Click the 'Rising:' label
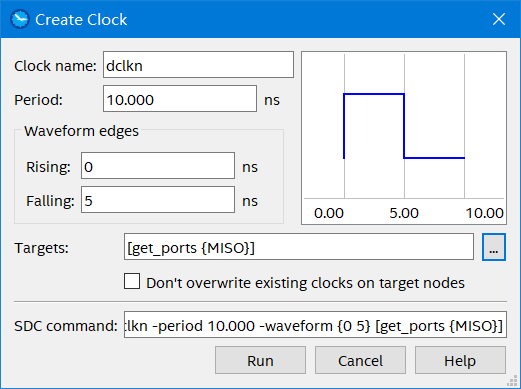Screen dimensions: 521x389 [x=48, y=167]
